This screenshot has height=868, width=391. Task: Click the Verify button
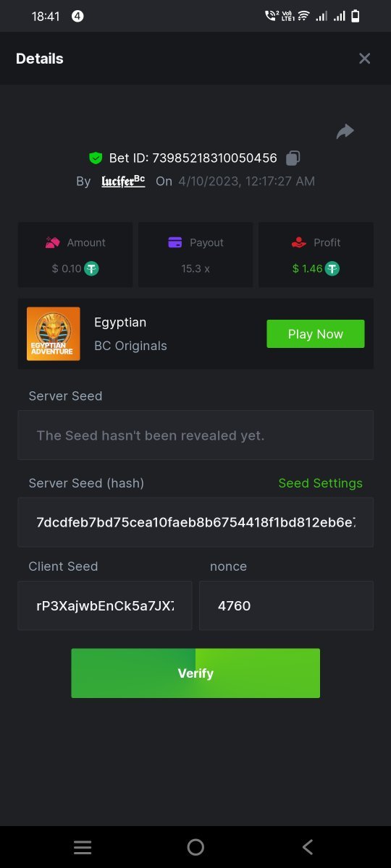(x=195, y=673)
